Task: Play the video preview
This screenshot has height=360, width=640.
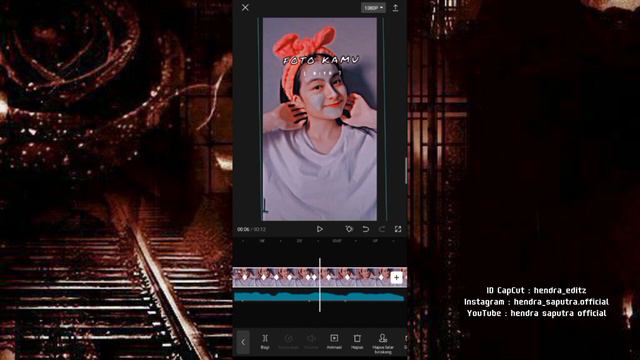Action: coord(320,229)
